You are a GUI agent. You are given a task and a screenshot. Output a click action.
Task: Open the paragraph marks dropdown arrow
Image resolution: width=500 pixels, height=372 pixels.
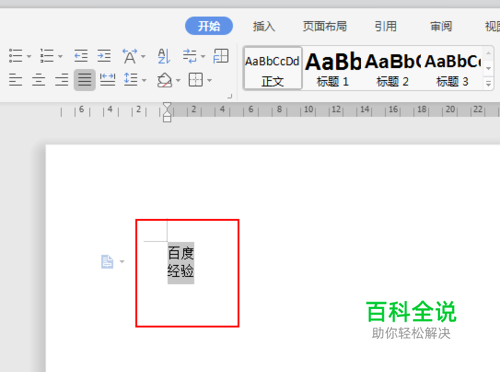pyautogui.click(x=203, y=56)
